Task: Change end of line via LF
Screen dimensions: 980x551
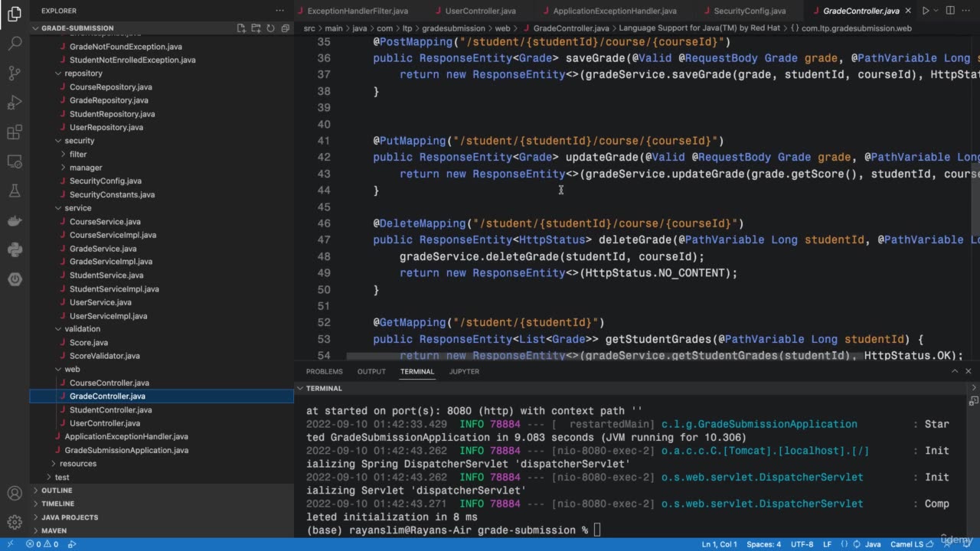Action: [x=827, y=544]
